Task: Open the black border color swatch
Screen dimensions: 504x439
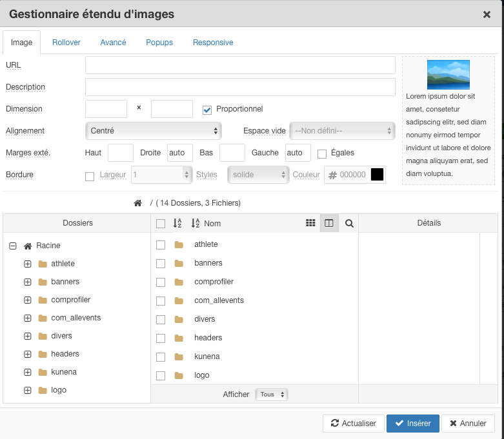Action: pos(377,175)
